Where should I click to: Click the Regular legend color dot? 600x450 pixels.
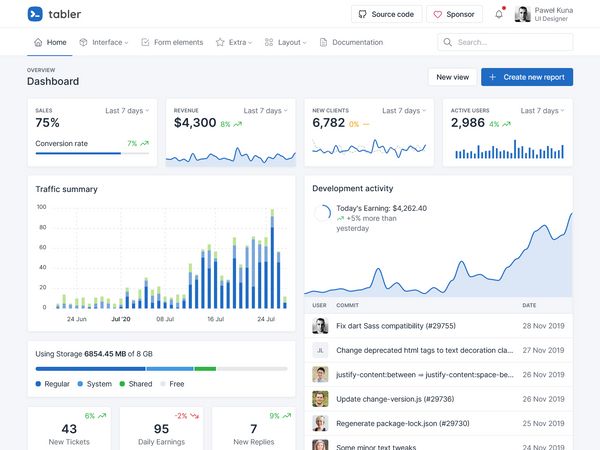[x=38, y=384]
